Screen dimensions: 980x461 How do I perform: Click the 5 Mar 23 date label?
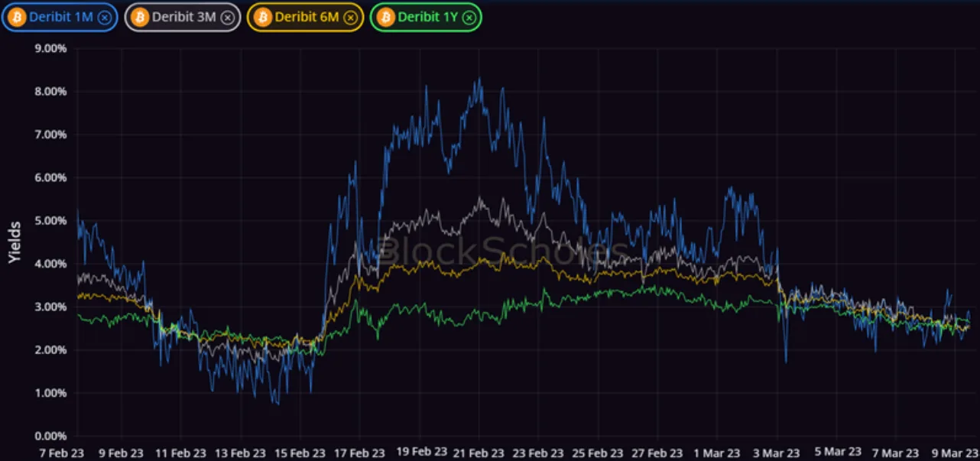point(836,452)
